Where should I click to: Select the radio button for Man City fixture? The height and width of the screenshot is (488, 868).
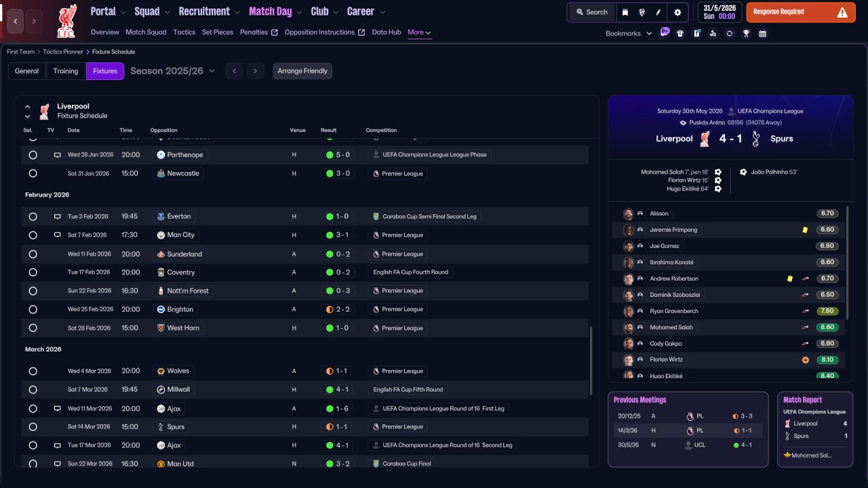33,235
